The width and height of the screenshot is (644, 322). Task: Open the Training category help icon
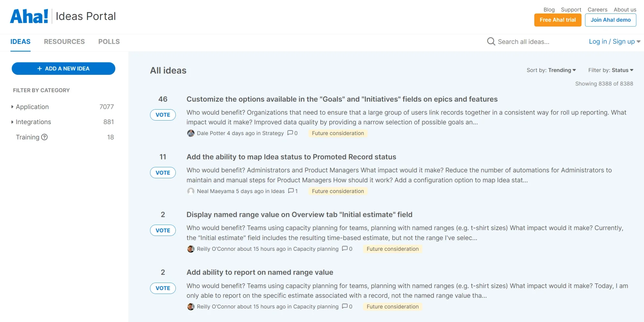44,137
